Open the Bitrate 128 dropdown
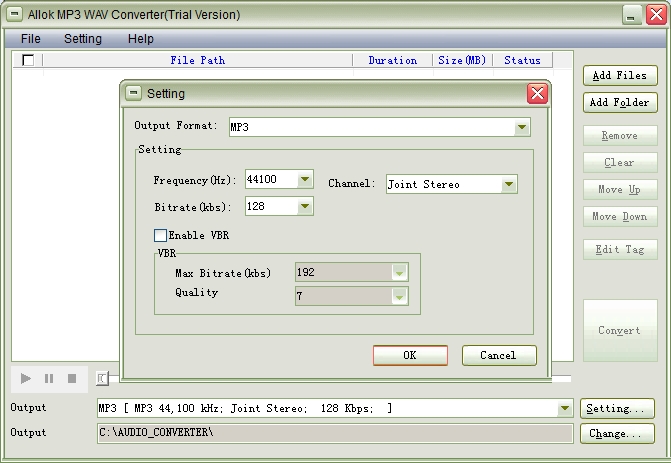 (305, 207)
